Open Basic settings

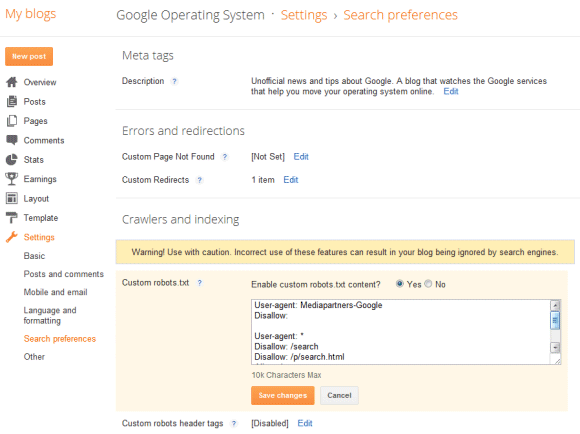pos(34,256)
